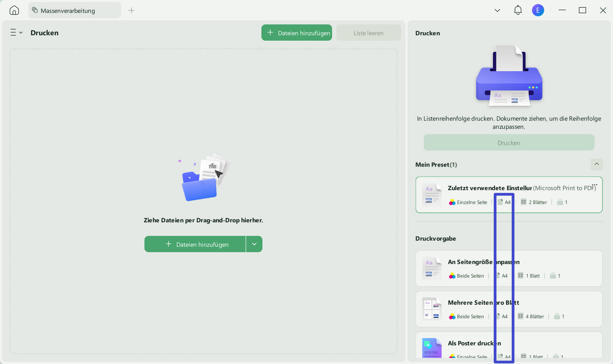Click the Zuletzt verwendete preset thumbnail

tap(432, 195)
